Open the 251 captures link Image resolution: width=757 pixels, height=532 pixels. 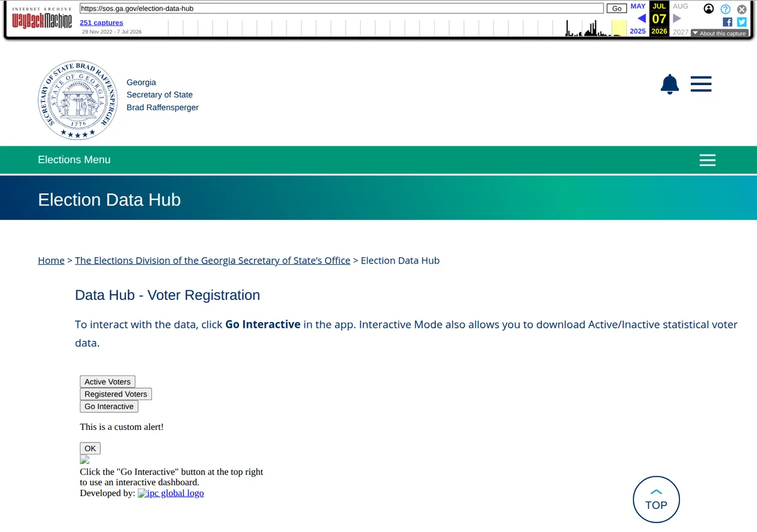[102, 23]
